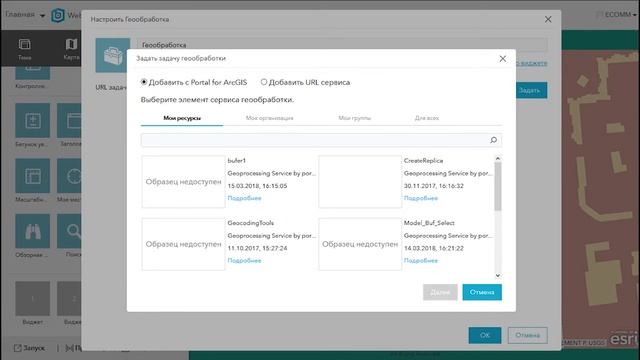Image resolution: width=640 pixels, height=360 pixels.
Task: Click the esri logo on map
Action: click(x=623, y=339)
